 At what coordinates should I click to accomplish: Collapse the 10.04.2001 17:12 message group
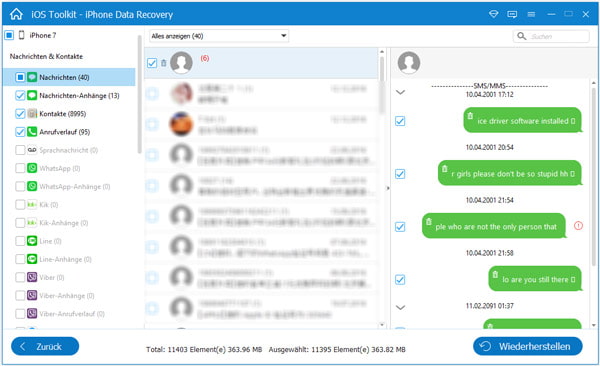coord(400,92)
